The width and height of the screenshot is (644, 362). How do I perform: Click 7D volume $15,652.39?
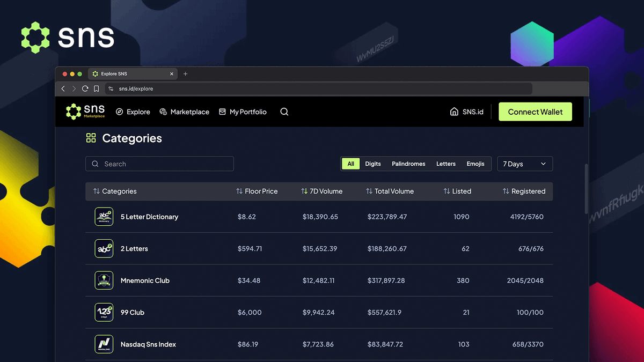[x=320, y=249]
